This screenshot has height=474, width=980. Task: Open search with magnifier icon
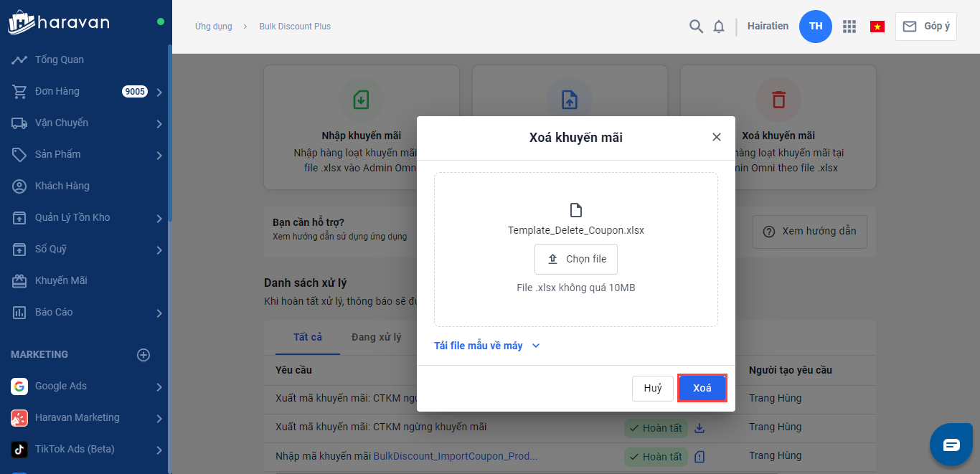click(696, 27)
